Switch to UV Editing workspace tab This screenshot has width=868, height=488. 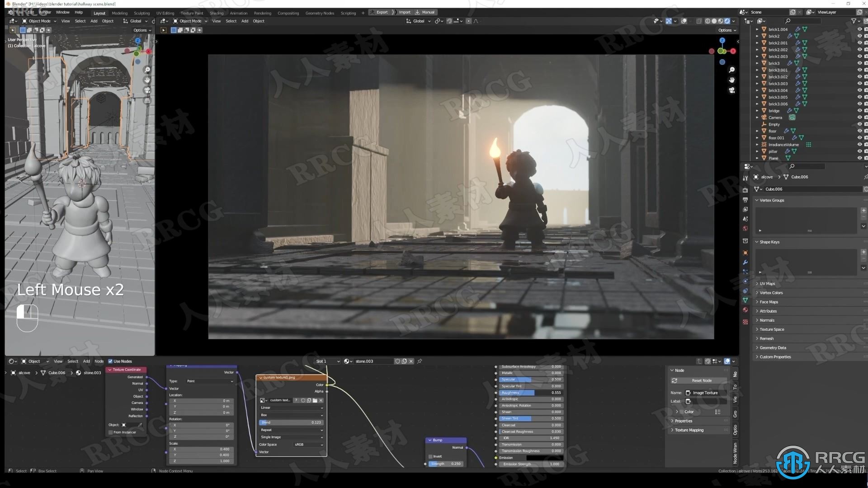click(x=165, y=13)
